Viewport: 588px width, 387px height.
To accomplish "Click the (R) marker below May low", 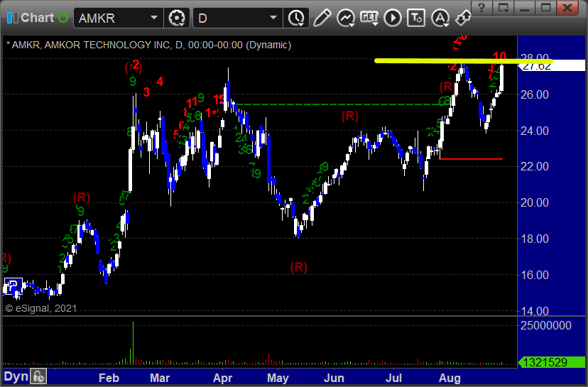I will coord(299,267).
